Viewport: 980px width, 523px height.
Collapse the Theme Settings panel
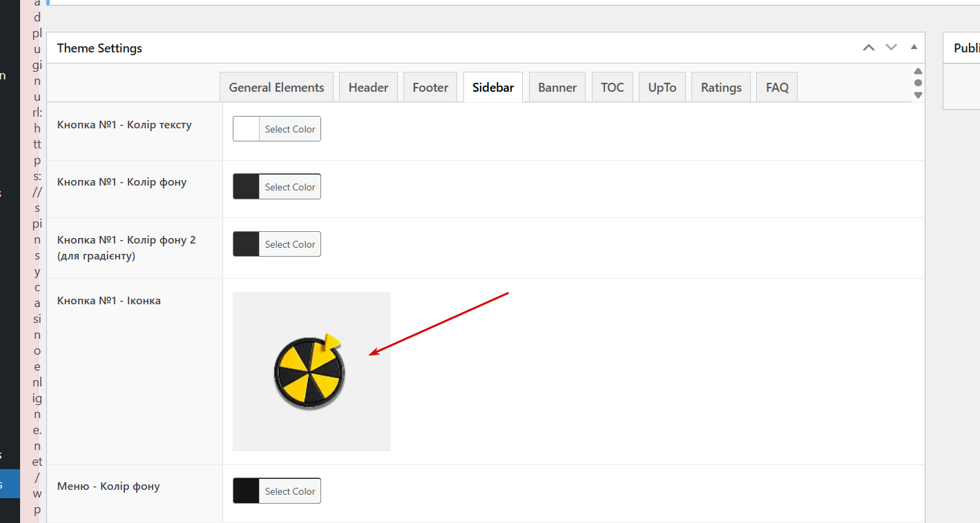click(x=914, y=48)
